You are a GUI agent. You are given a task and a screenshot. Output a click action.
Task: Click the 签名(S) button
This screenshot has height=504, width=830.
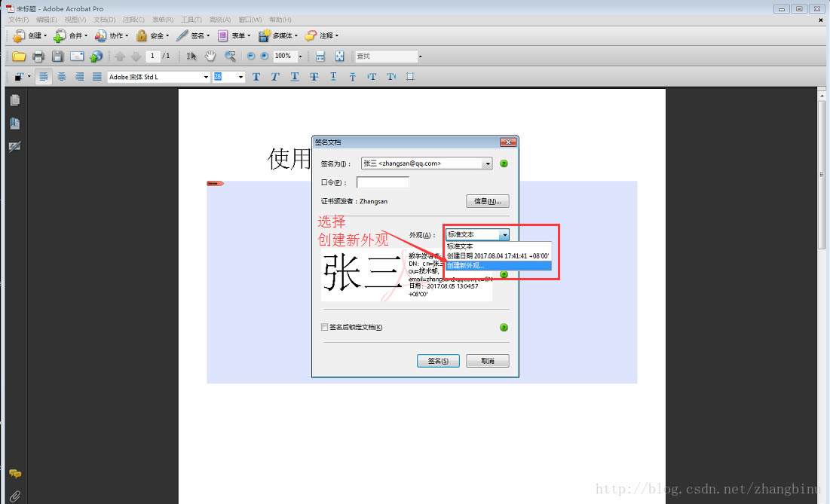click(438, 361)
